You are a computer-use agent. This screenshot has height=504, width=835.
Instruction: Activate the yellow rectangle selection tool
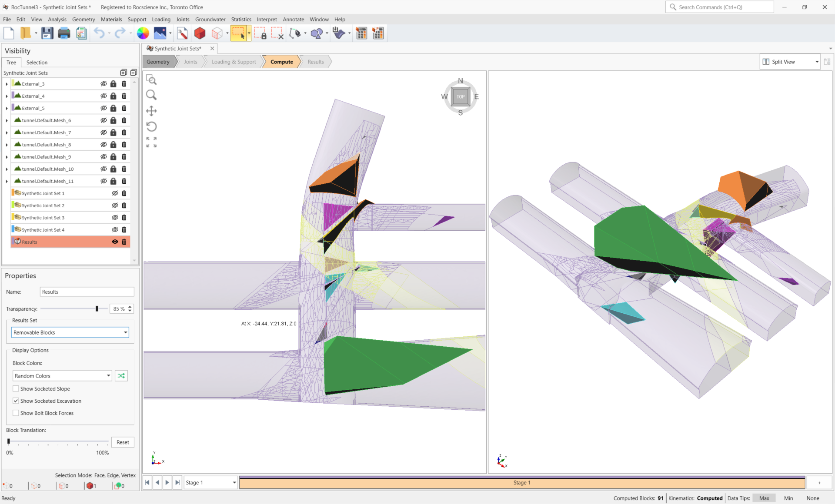238,33
